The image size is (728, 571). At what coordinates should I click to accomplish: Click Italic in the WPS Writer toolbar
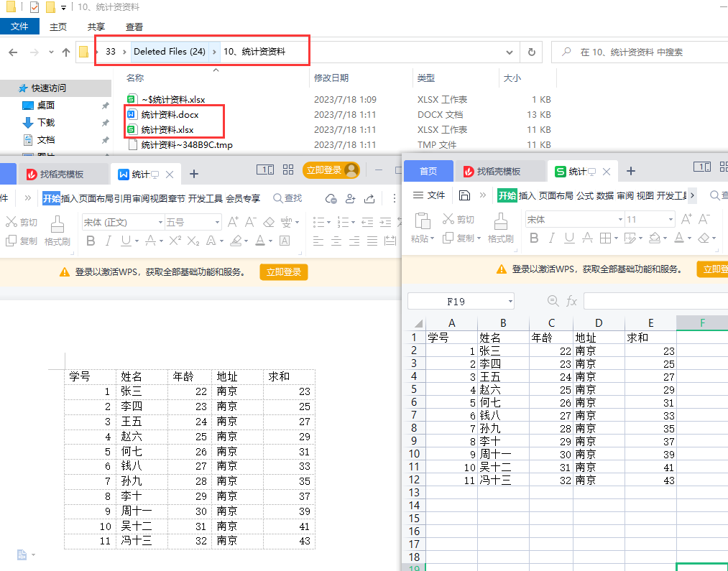pos(109,241)
